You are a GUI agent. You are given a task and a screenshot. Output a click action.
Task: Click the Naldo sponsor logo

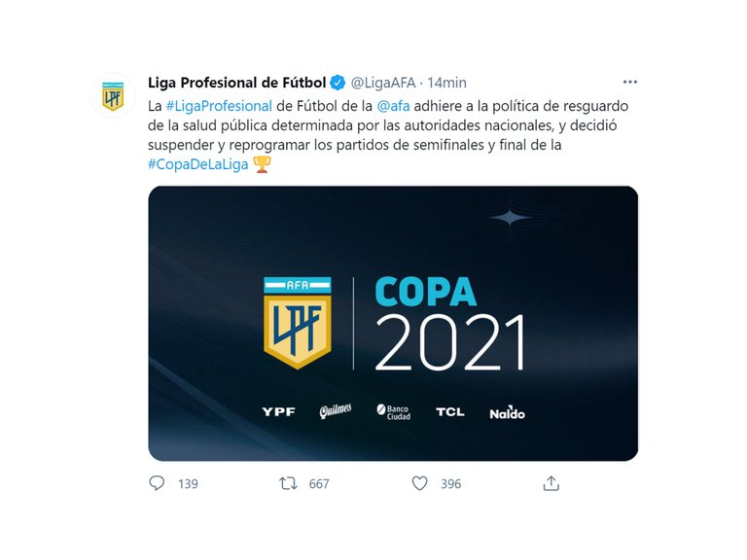click(507, 413)
